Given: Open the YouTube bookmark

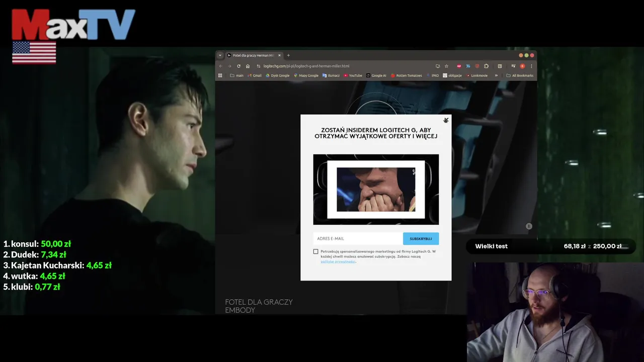Looking at the screenshot, I should coord(353,75).
